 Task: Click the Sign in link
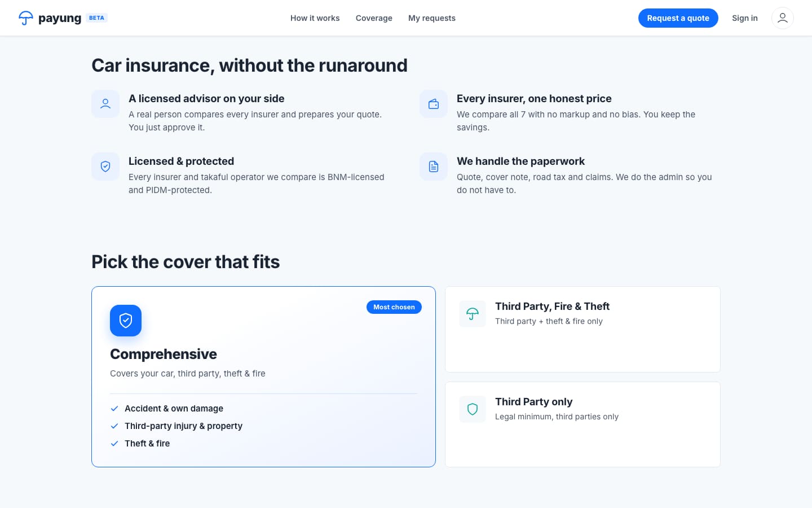tap(745, 18)
